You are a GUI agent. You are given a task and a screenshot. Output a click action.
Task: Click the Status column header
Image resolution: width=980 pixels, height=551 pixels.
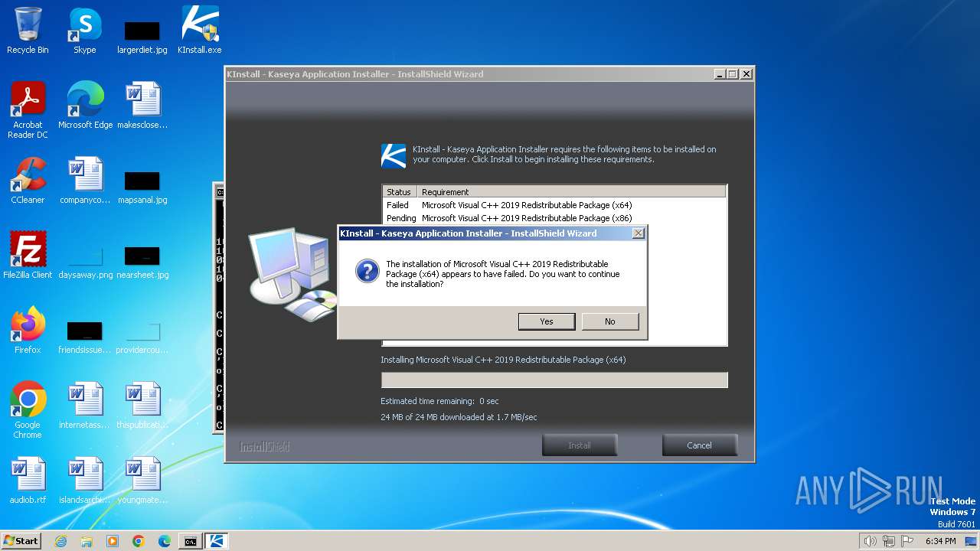400,192
